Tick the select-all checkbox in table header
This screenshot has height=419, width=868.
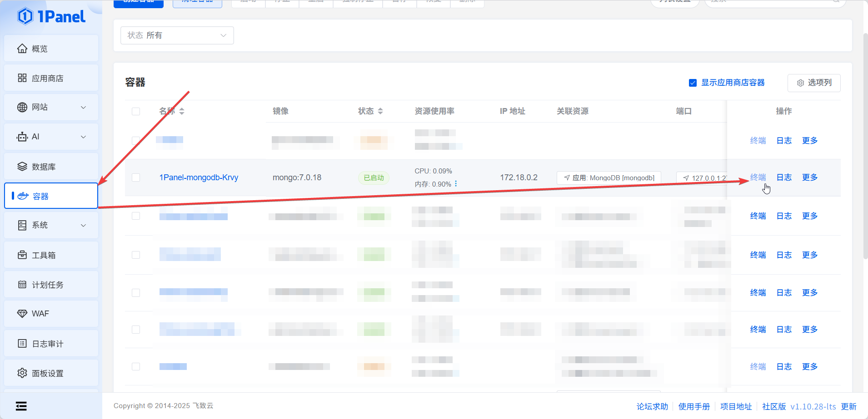point(136,111)
